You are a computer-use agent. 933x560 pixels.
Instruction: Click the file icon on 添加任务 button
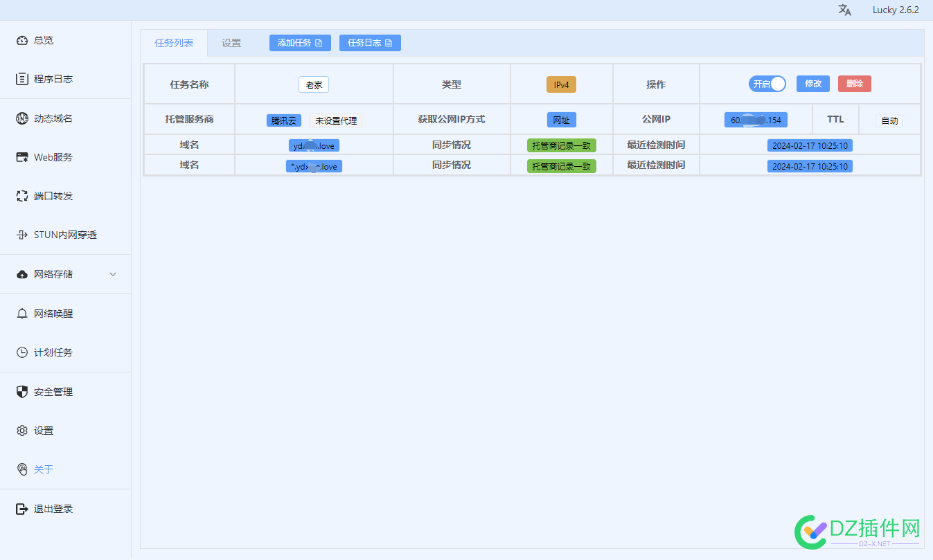tap(319, 43)
